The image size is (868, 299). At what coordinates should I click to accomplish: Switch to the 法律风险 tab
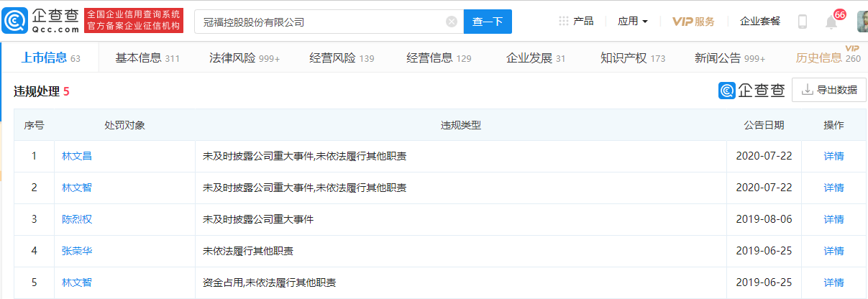pos(245,58)
